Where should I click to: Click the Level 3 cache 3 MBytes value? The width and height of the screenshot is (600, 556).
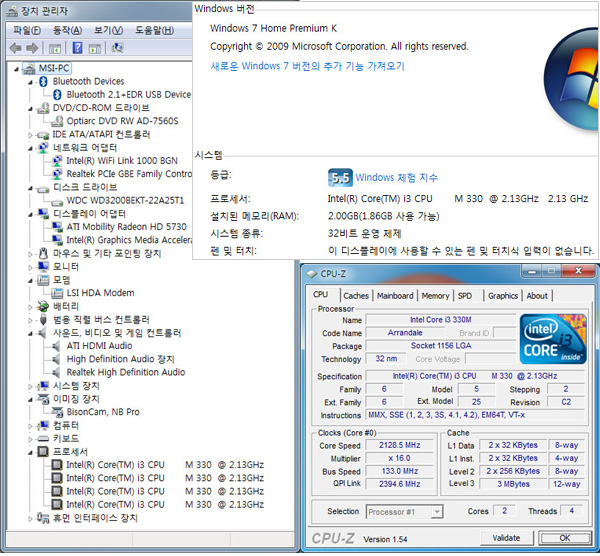click(x=513, y=484)
